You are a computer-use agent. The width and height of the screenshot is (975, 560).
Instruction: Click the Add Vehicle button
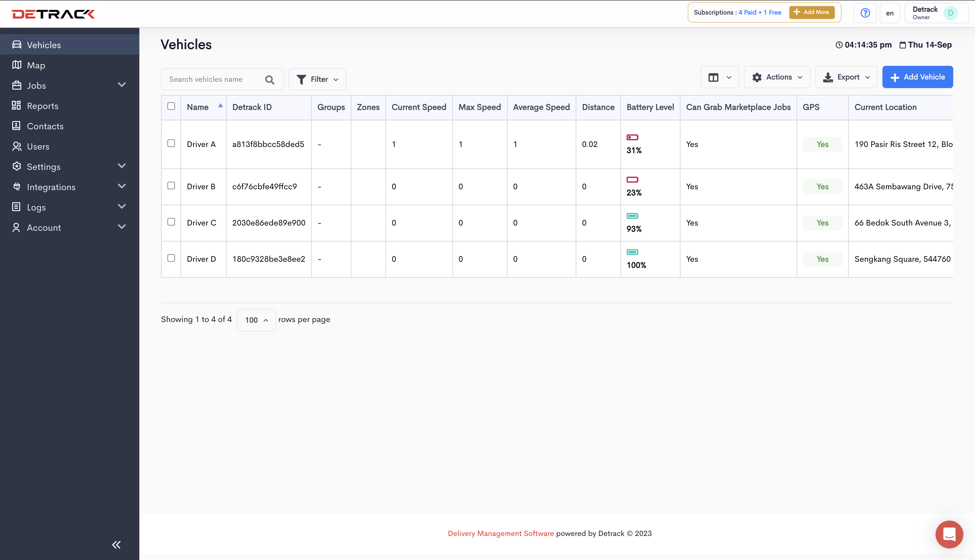click(917, 77)
